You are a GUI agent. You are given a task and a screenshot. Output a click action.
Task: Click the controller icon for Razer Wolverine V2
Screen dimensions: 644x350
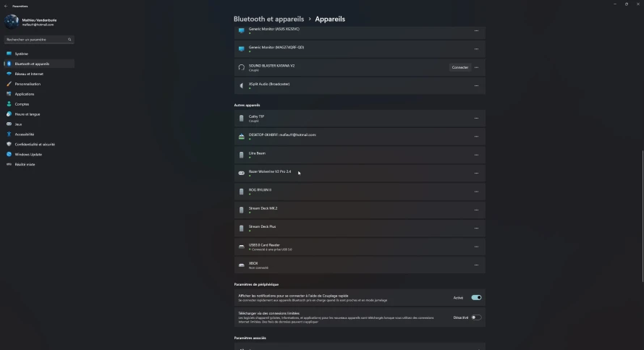click(x=242, y=173)
